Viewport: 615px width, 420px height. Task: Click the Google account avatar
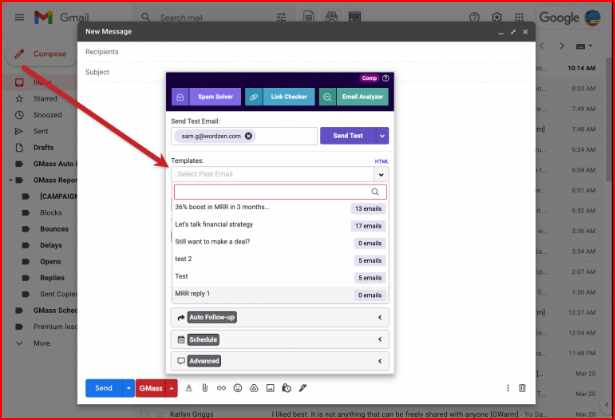tap(592, 17)
